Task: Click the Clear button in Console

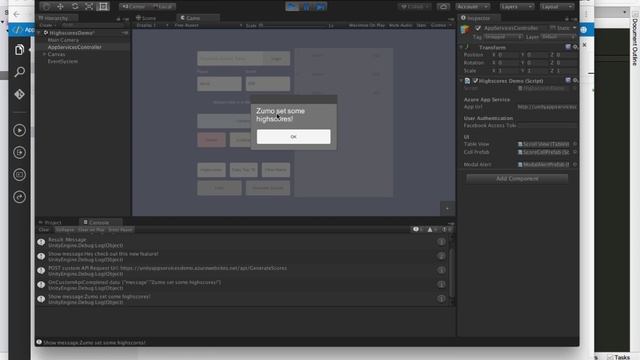Action: coord(44,230)
